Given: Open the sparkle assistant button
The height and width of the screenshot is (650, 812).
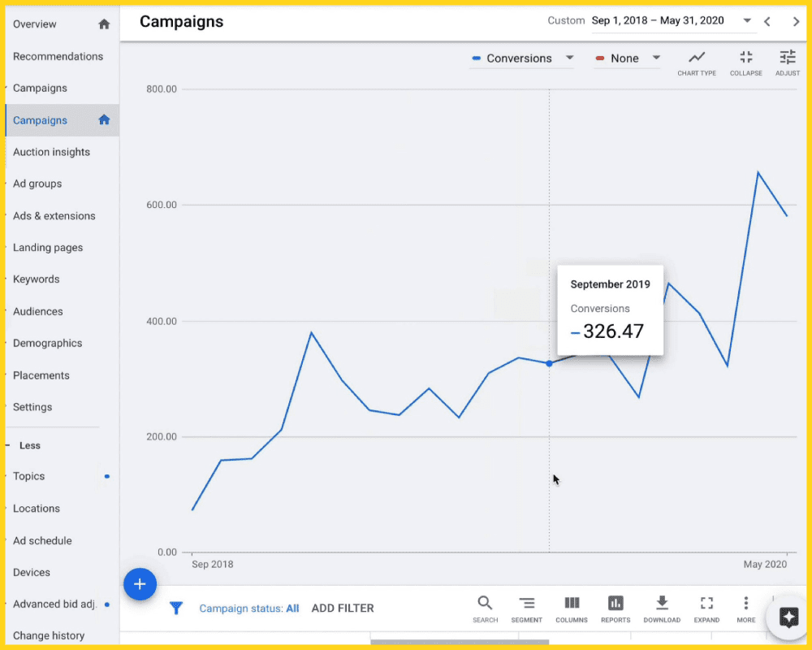Looking at the screenshot, I should (x=788, y=617).
